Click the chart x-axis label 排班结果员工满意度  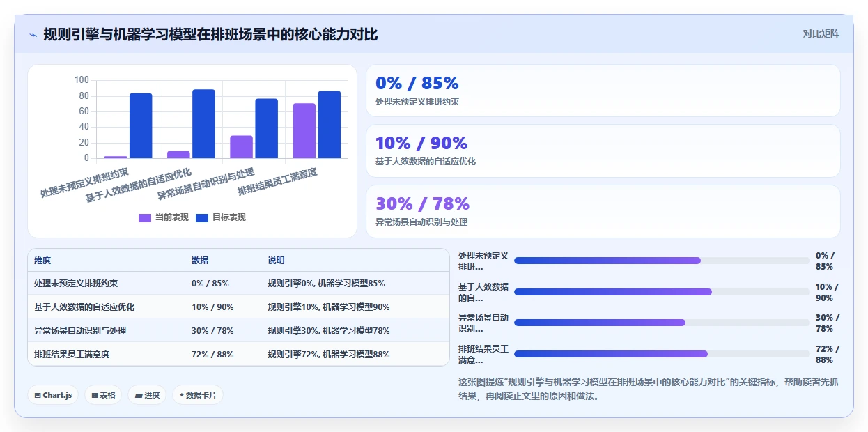pos(278,182)
